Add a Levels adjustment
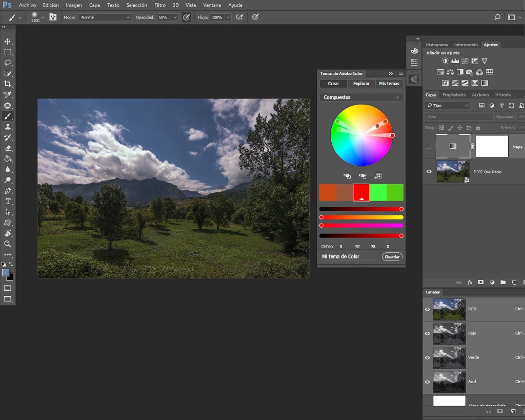 455,61
